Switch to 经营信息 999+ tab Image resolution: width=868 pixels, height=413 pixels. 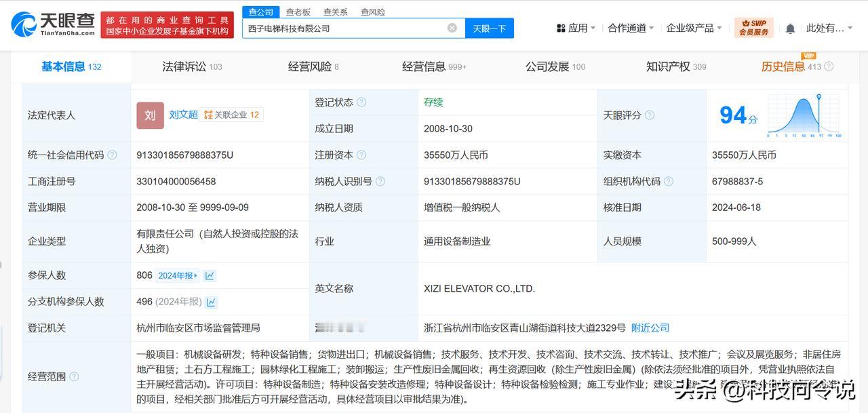pyautogui.click(x=434, y=66)
